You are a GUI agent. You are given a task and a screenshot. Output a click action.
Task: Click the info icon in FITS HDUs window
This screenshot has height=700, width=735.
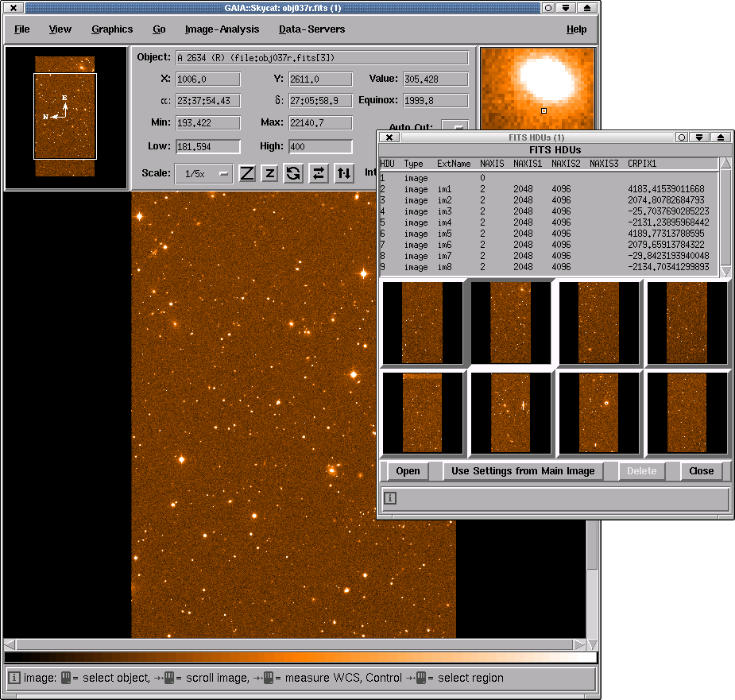390,498
